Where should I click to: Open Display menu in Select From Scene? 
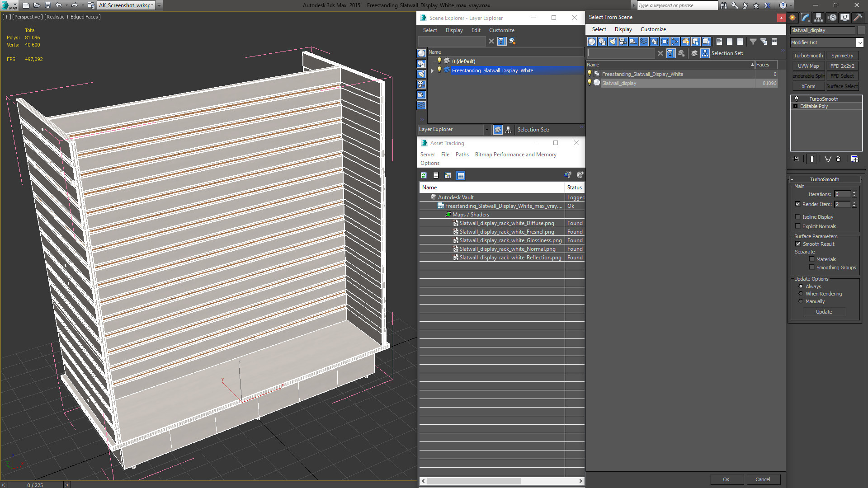click(623, 29)
